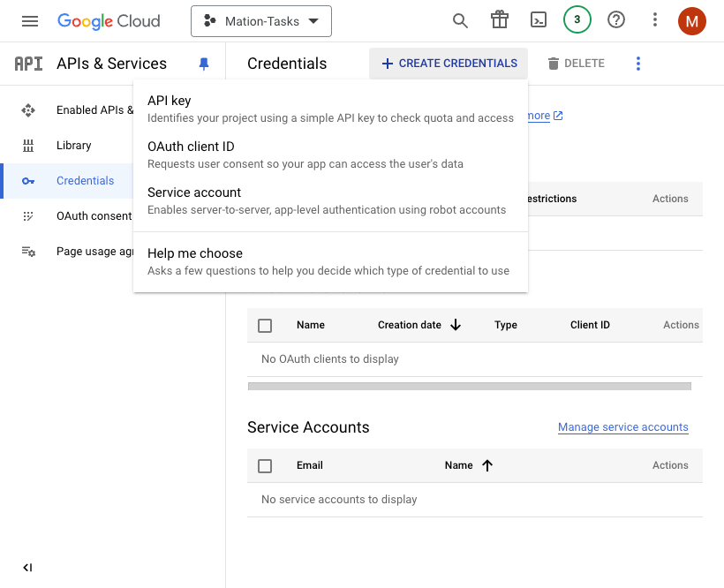This screenshot has width=724, height=588.
Task: Open the main hamburger navigation menu
Action: 30,21
